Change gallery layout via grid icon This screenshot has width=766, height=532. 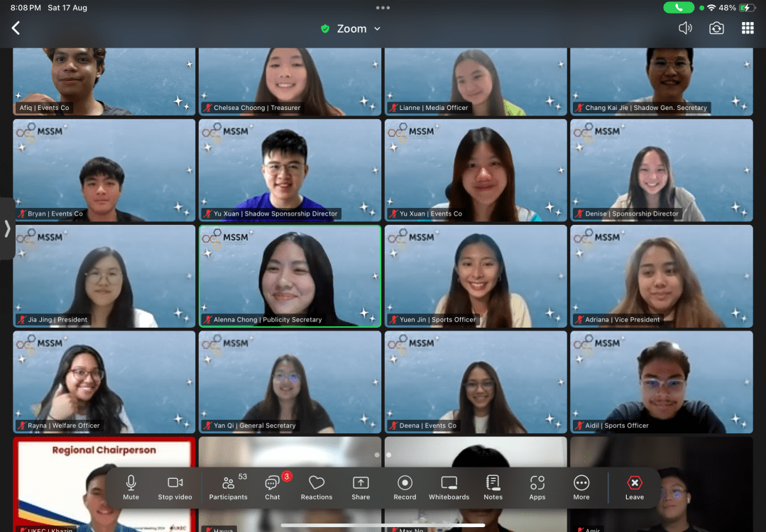(x=748, y=28)
